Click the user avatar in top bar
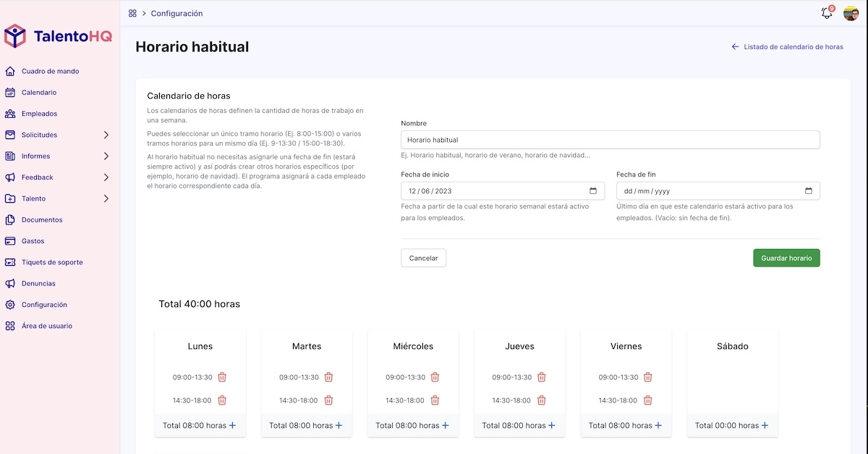The image size is (868, 454). (851, 13)
